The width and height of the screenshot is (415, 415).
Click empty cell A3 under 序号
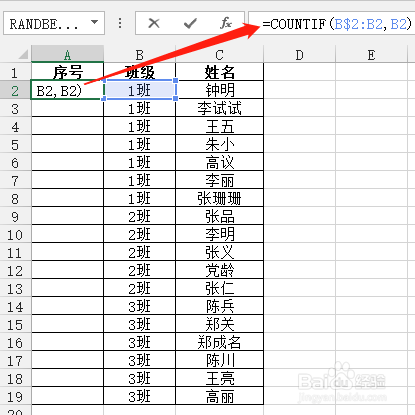68,108
